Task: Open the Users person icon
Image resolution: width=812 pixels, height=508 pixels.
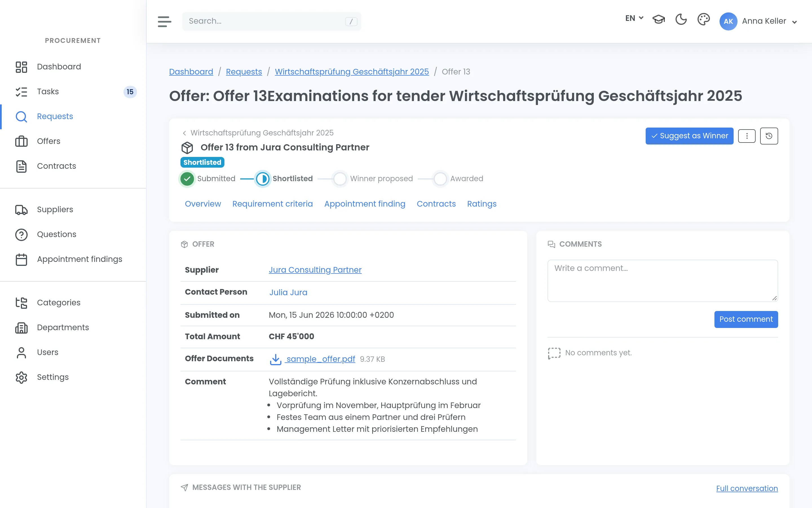Action: click(21, 352)
